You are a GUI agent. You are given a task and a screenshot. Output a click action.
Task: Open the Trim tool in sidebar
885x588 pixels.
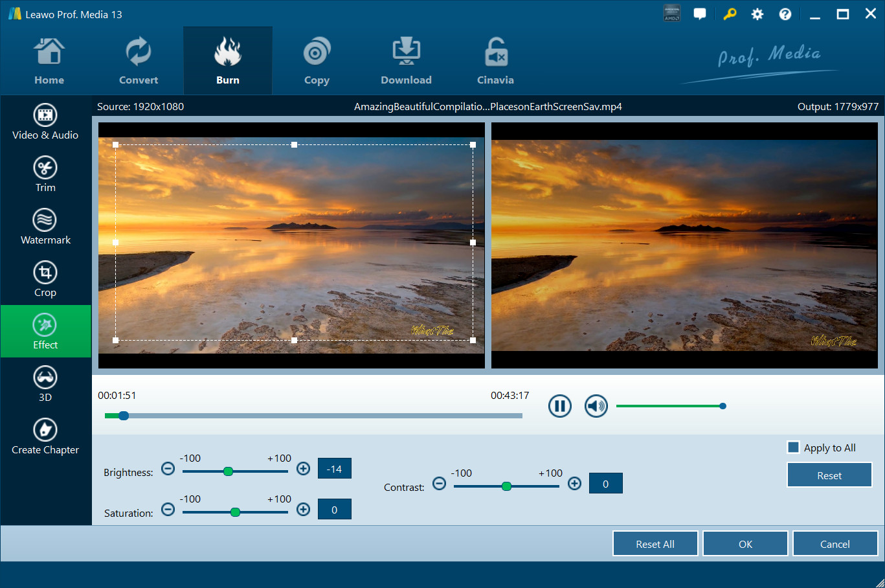pos(45,174)
